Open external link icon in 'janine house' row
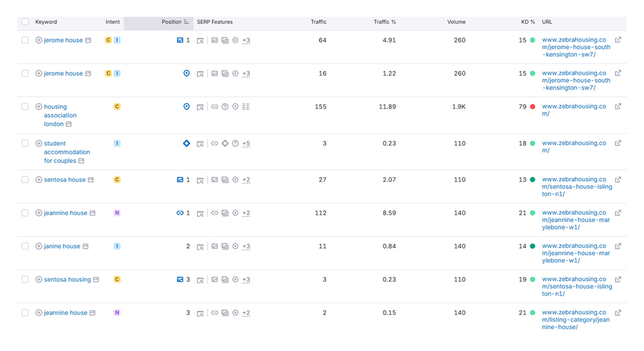644x351 pixels. (618, 246)
